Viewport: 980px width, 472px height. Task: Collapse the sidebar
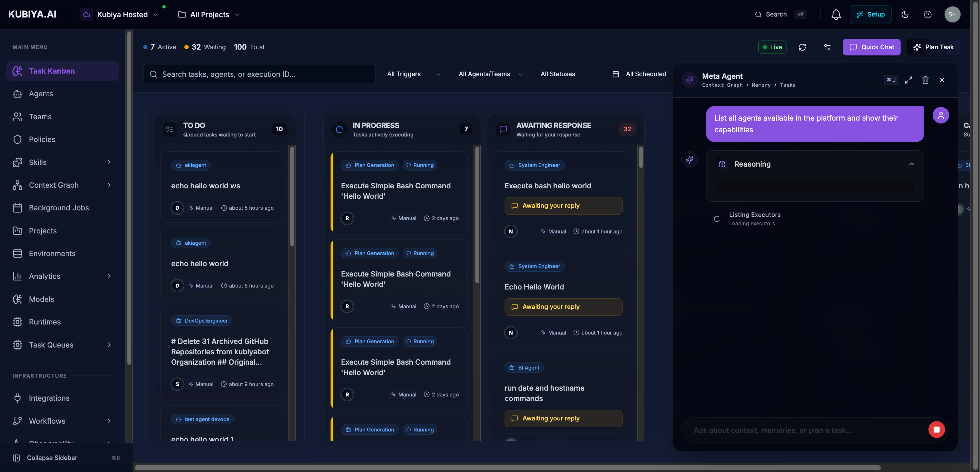click(52, 457)
